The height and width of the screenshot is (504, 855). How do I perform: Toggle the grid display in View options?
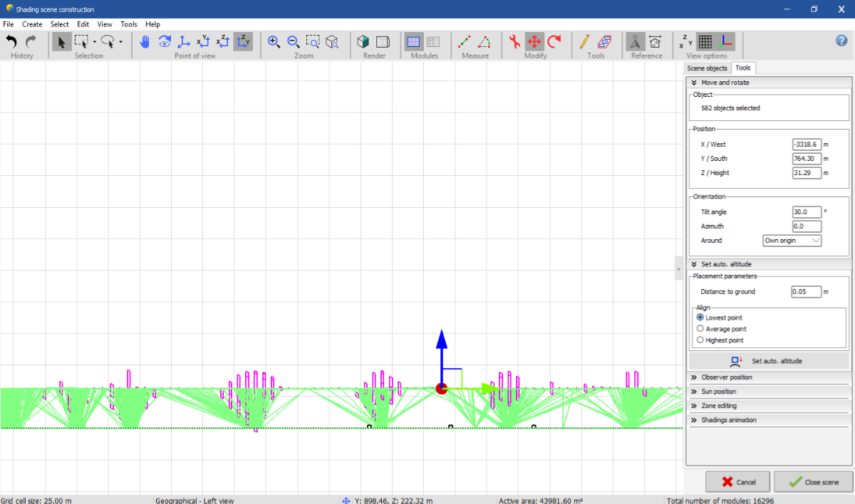[x=705, y=42]
